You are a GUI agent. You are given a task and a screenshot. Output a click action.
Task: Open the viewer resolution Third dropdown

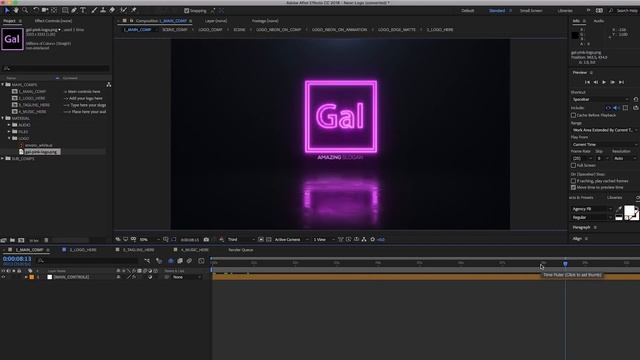click(x=241, y=240)
